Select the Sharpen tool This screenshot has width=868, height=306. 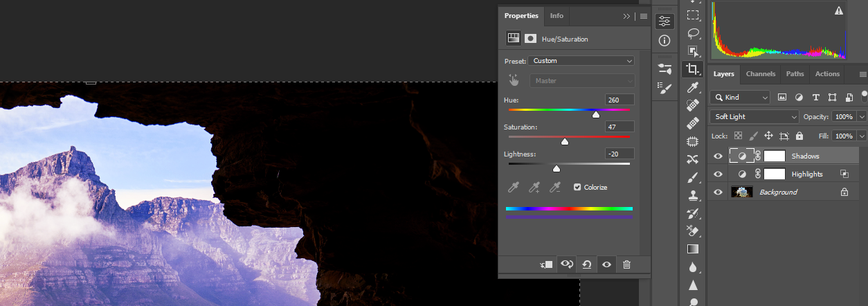point(693,285)
